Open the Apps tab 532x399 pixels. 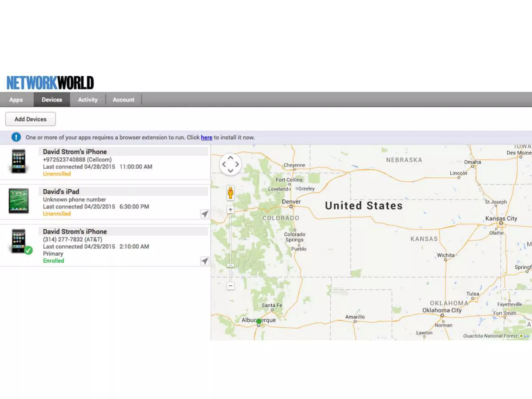(16, 100)
